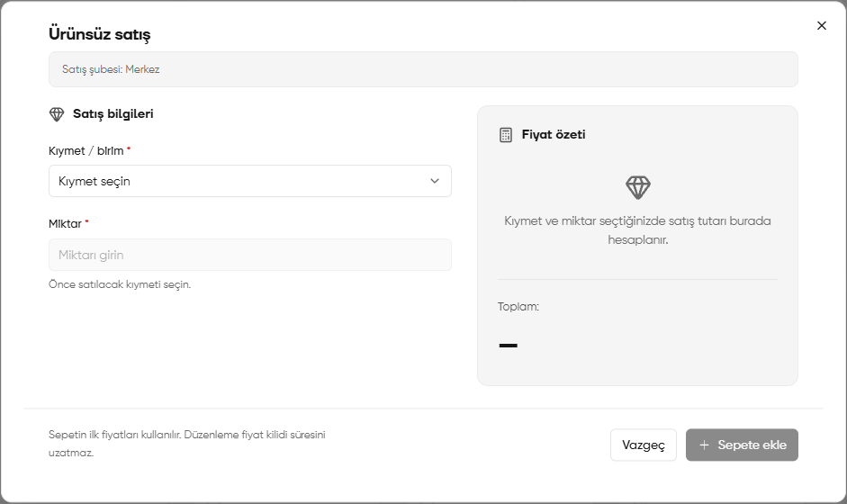Screen dimensions: 847x504
Task: Click the dash value under Toplam
Action: [509, 346]
